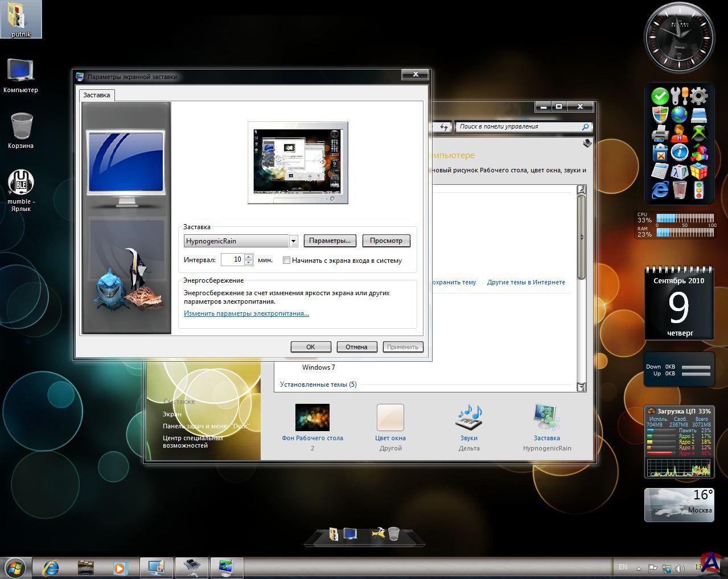
Task: Click the gear icon in sidebar gadget
Action: (x=698, y=96)
